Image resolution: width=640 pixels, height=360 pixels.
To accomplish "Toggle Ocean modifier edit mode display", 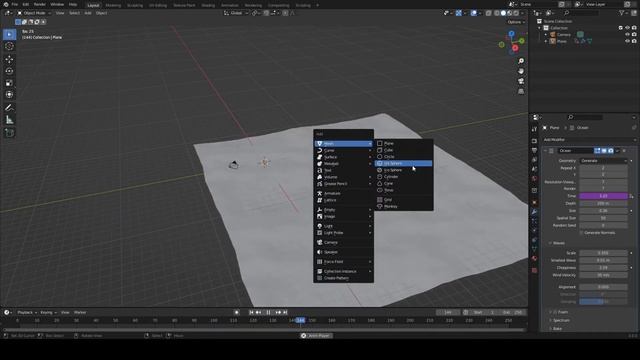I will tap(597, 151).
